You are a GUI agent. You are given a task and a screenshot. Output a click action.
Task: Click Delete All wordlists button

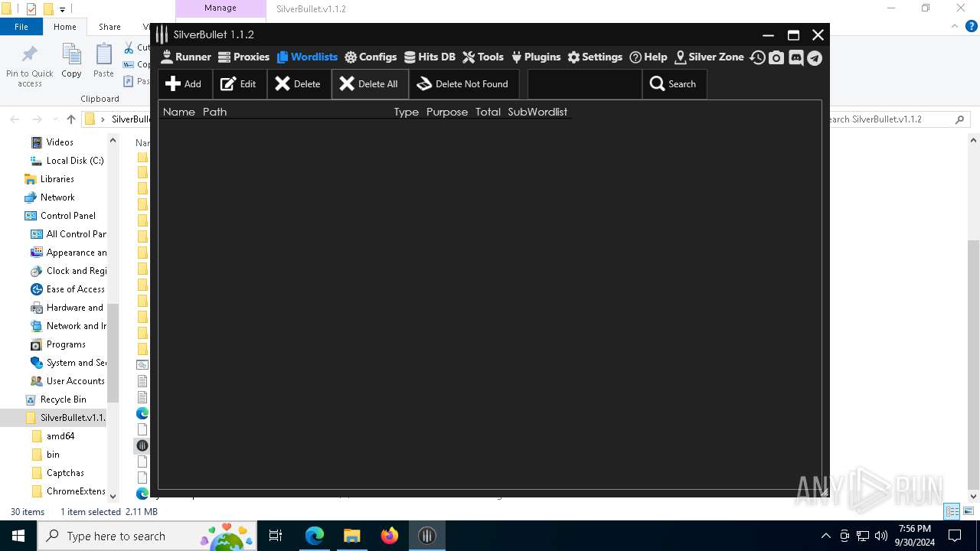[370, 84]
